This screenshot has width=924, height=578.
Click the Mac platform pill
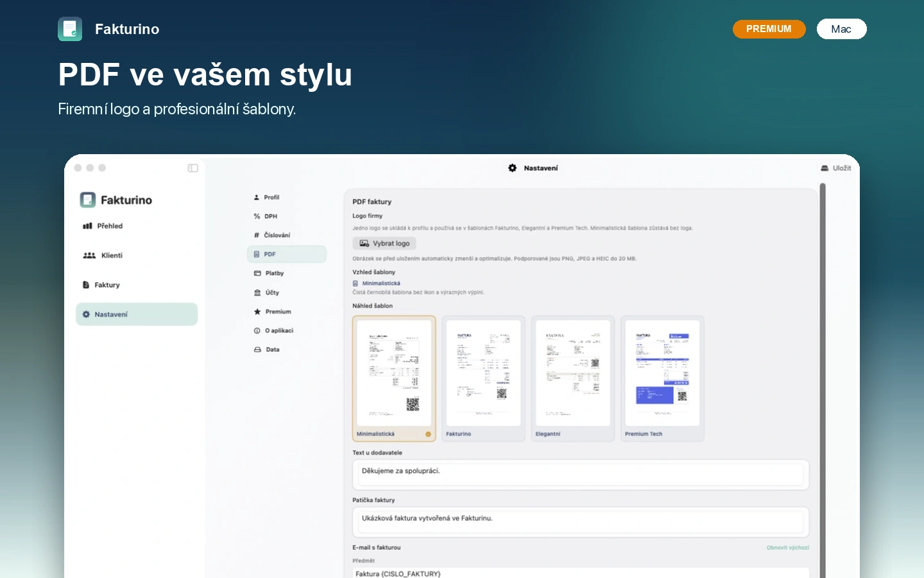click(841, 29)
